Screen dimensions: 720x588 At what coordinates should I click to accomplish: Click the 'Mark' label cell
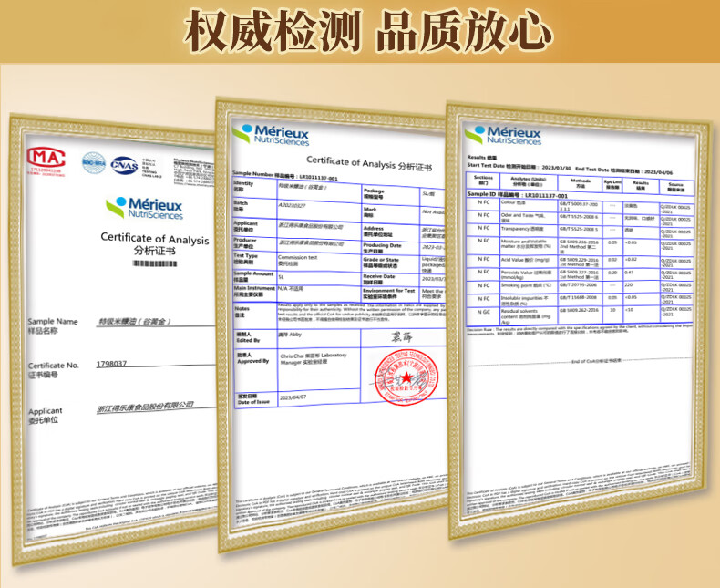click(390, 212)
